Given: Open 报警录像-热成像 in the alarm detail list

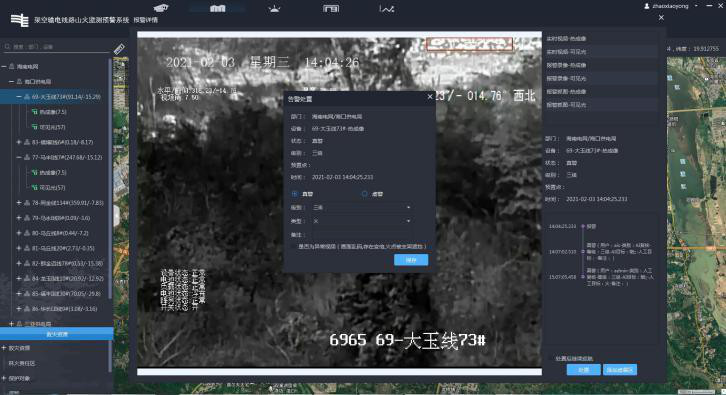Looking at the screenshot, I should tap(601, 65).
